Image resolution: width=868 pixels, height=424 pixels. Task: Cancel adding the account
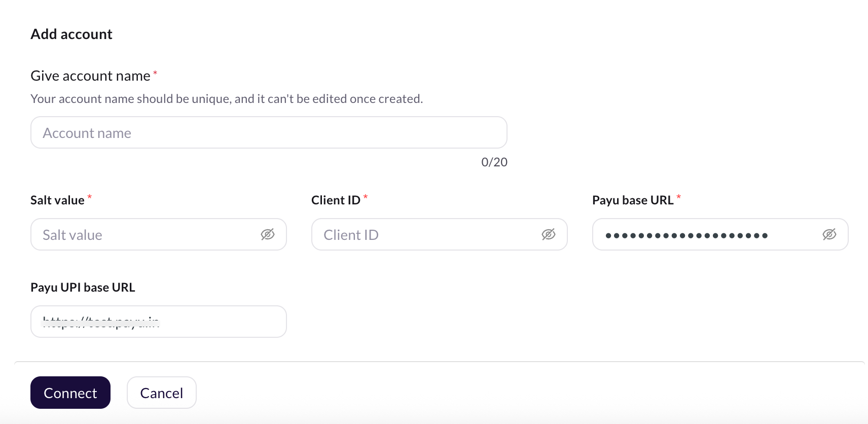pyautogui.click(x=162, y=393)
